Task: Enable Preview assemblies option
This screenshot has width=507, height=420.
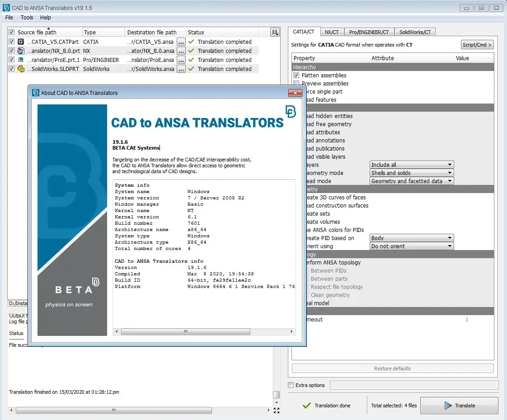Action: point(296,83)
